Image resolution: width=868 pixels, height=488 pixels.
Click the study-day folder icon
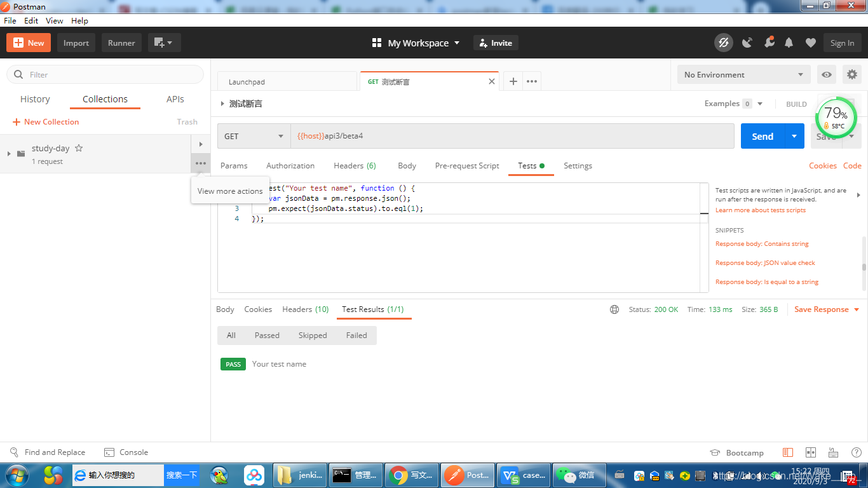click(x=21, y=153)
